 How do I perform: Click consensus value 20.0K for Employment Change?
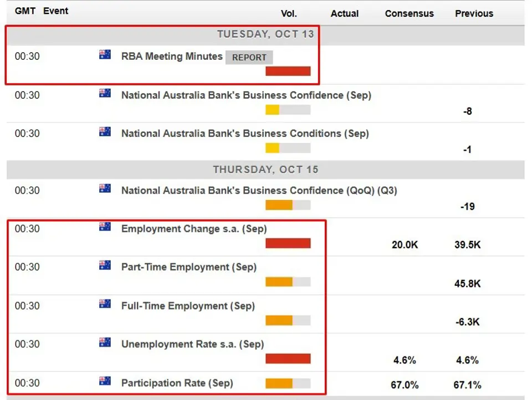pyautogui.click(x=405, y=245)
